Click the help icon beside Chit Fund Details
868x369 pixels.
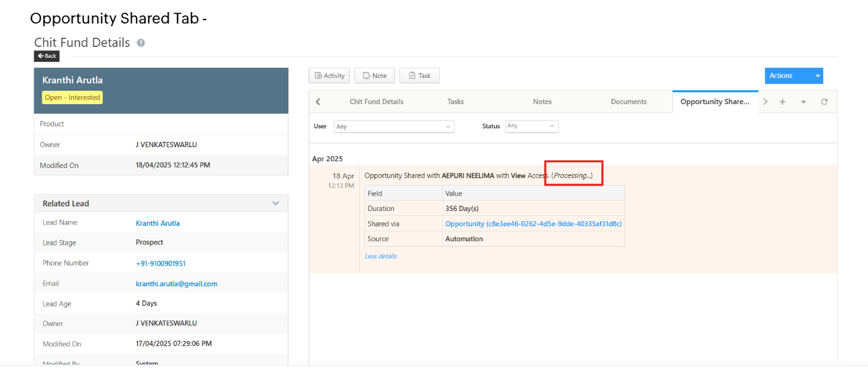click(141, 43)
